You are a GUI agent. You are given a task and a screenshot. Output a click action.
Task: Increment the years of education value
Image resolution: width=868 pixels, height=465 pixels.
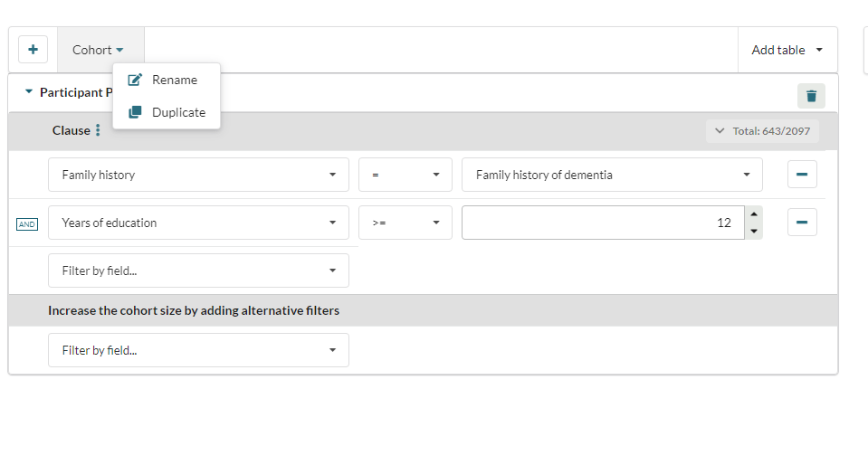755,214
